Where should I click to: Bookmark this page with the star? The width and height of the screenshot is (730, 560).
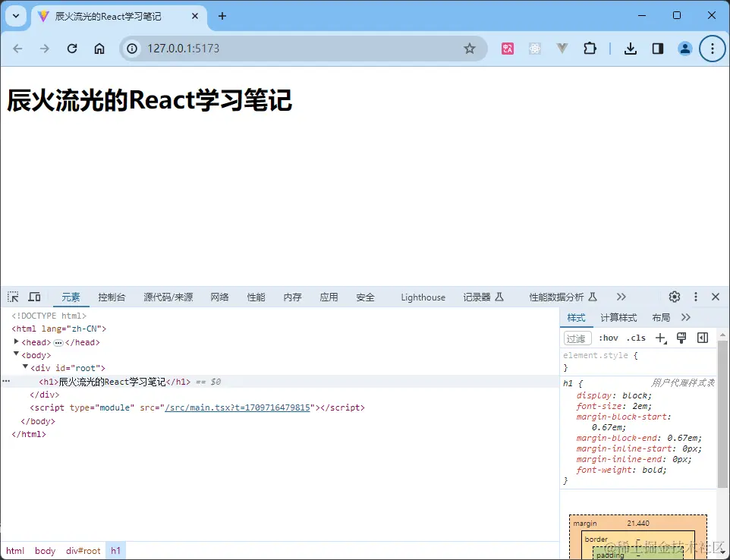[x=470, y=49]
